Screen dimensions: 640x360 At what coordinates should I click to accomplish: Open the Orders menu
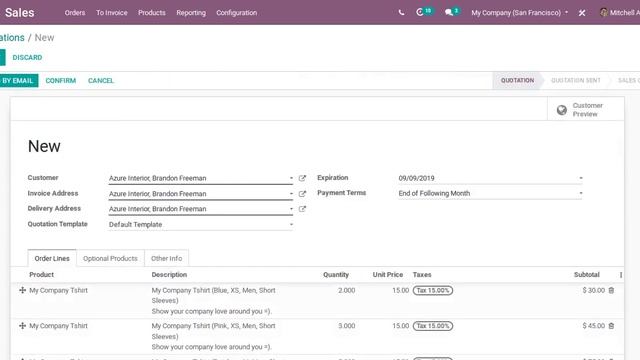tap(75, 13)
